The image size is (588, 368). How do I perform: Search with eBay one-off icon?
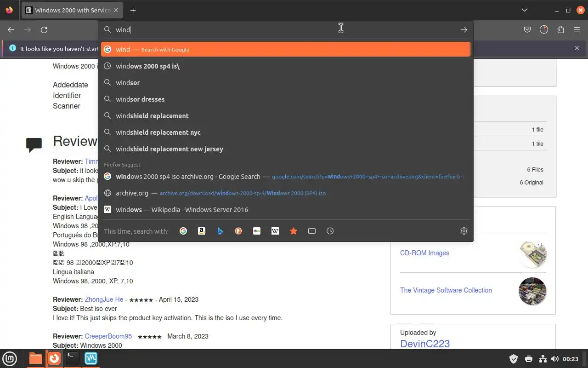point(257,231)
